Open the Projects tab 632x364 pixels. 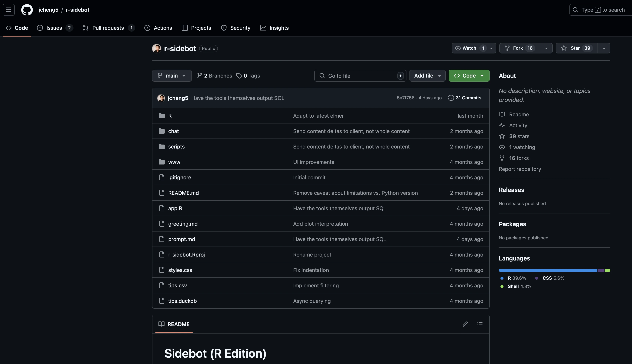coord(196,28)
